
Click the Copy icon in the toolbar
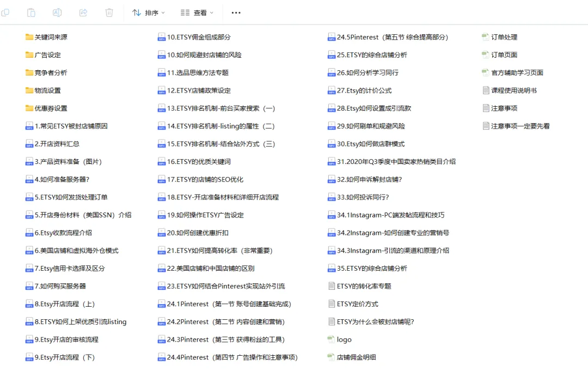click(5, 12)
